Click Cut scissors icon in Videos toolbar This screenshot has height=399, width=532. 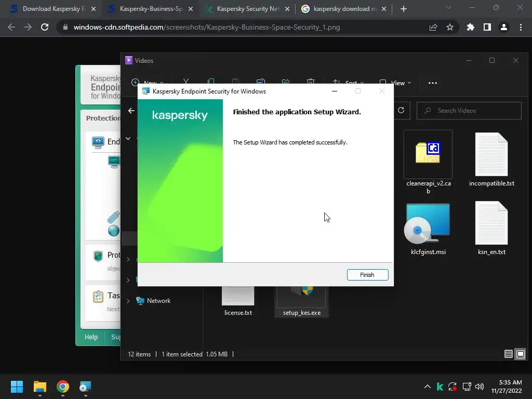coord(186,82)
